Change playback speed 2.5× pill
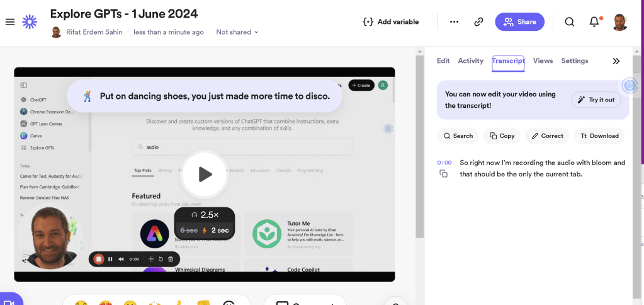644x305 pixels. [205, 215]
